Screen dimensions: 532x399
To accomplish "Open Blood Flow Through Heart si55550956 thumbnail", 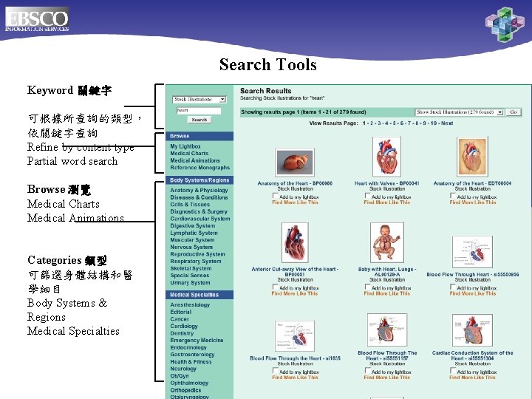I will pyautogui.click(x=472, y=253).
